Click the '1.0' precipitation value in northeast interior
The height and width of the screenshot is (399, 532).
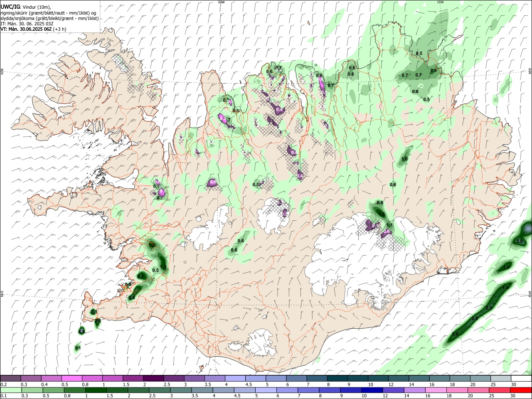point(404,159)
